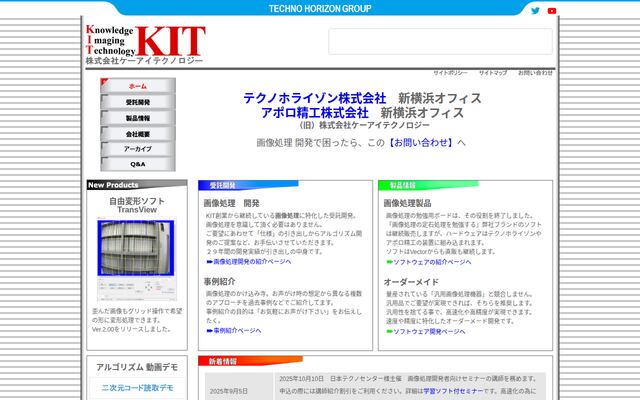Image resolution: width=640 pixels, height=400 pixels.
Task: Open the TransView fisheye thumbnail image
Action: [136, 248]
